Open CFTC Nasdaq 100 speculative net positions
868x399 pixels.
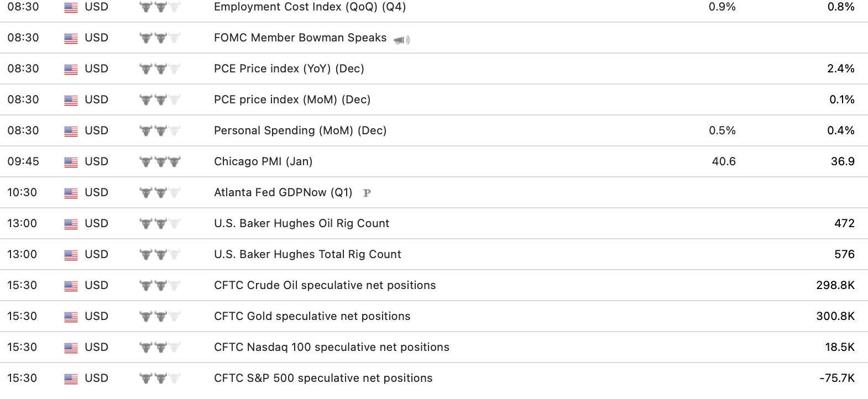(x=331, y=347)
